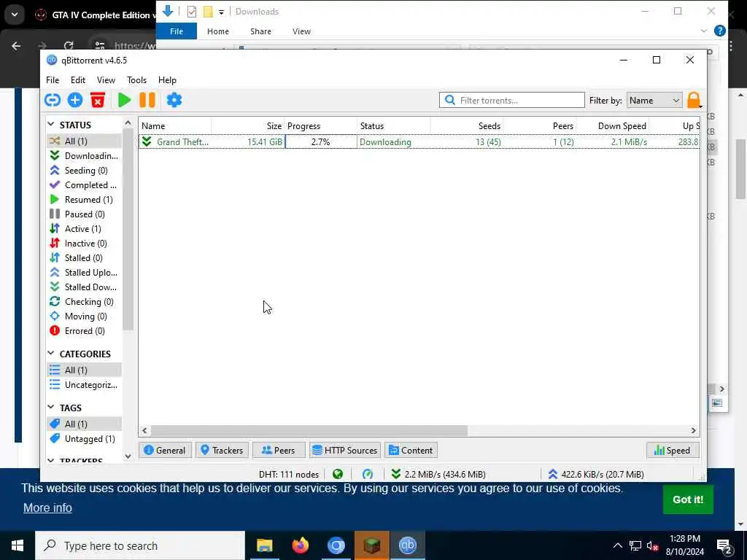The width and height of the screenshot is (747, 560).
Task: Open the File menu in qBittorrent
Action: click(53, 80)
